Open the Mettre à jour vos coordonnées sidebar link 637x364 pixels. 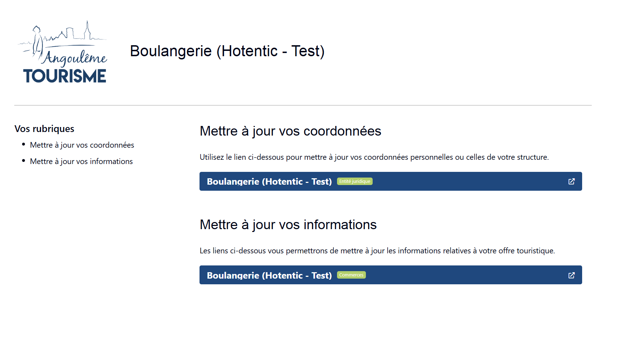[x=82, y=145]
